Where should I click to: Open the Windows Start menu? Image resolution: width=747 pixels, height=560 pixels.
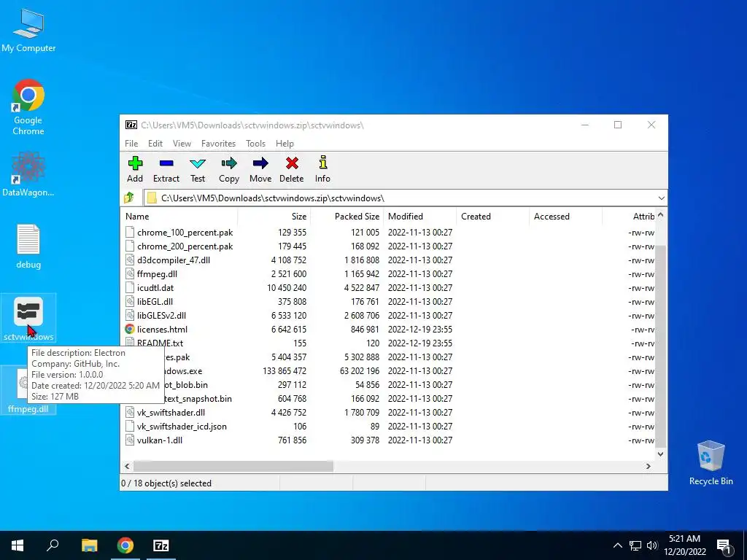pos(18,545)
